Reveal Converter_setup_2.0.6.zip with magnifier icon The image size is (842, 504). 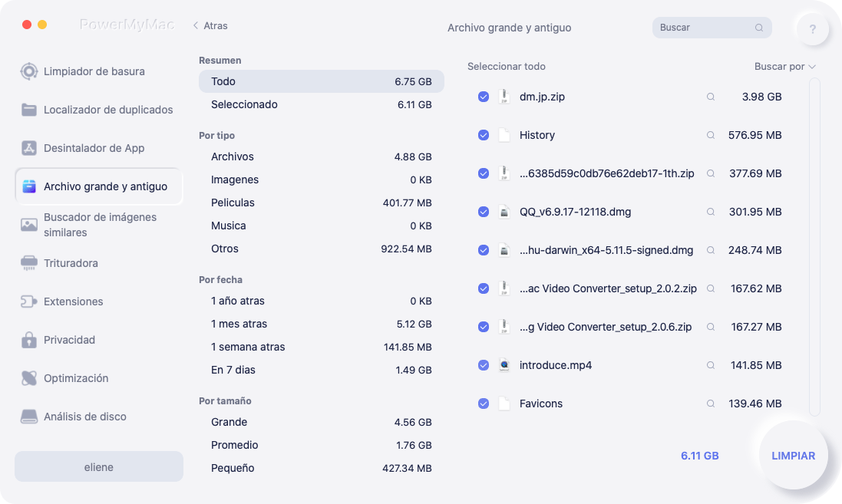711,327
